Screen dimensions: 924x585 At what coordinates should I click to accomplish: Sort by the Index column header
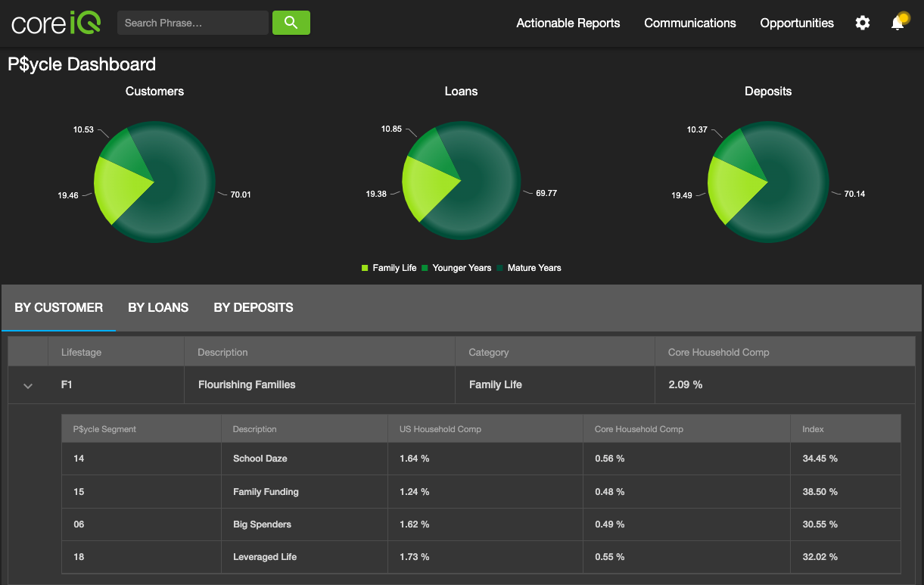[x=845, y=429]
